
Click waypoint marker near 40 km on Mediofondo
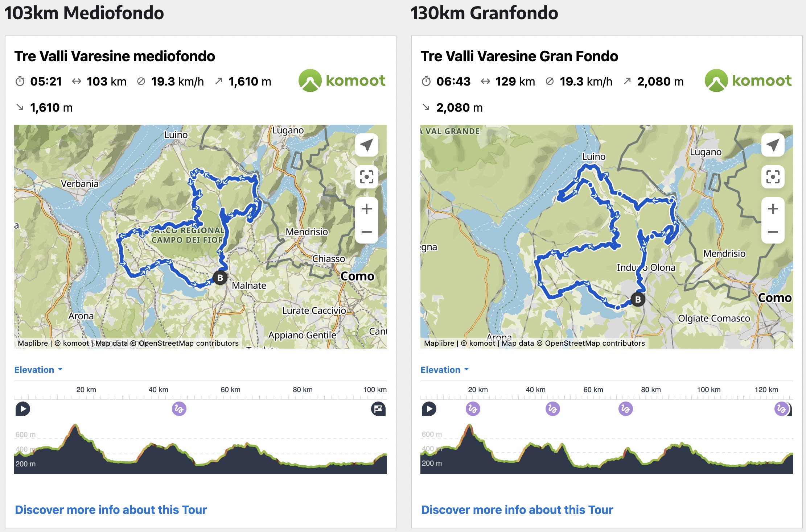pos(179,409)
